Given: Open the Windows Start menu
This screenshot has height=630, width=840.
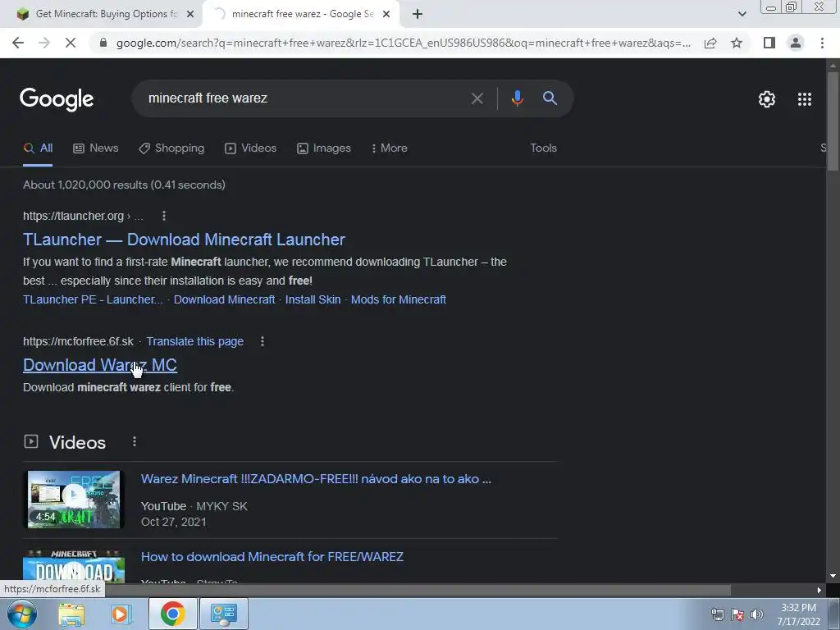Looking at the screenshot, I should click(21, 614).
